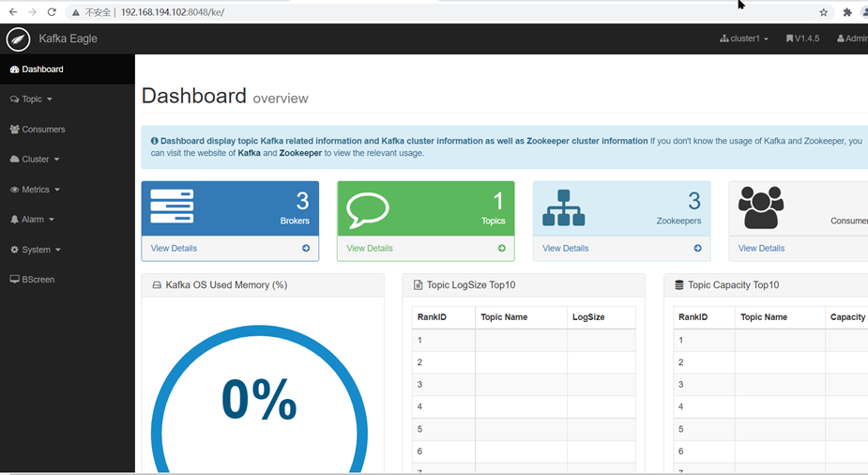Click the browser address bar URL
The height and width of the screenshot is (475, 868).
(x=173, y=12)
